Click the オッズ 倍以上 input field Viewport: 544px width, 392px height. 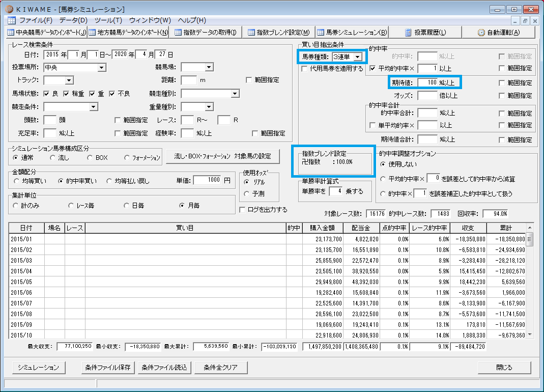click(x=427, y=96)
